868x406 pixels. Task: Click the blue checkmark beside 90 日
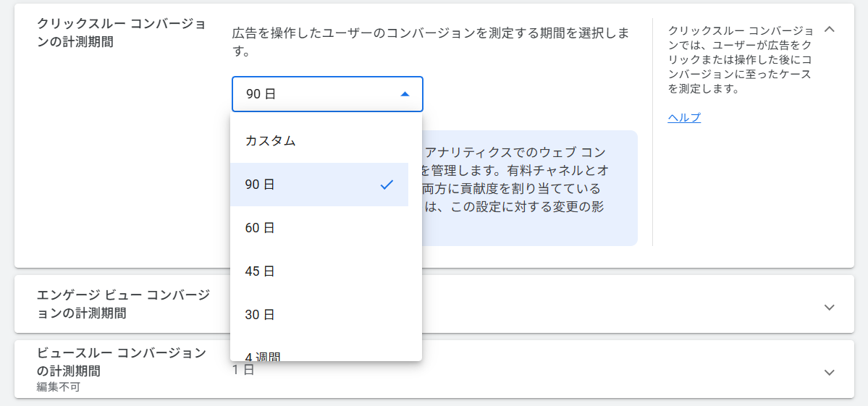pyautogui.click(x=387, y=185)
